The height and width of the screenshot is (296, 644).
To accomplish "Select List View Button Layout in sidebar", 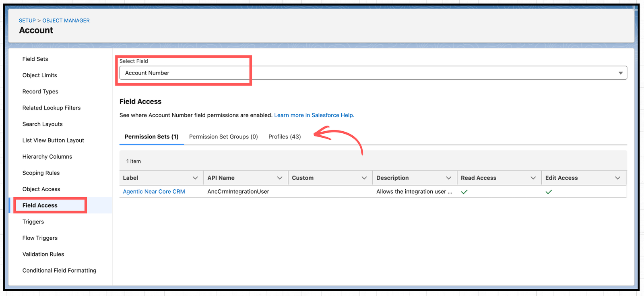I will pyautogui.click(x=53, y=141).
